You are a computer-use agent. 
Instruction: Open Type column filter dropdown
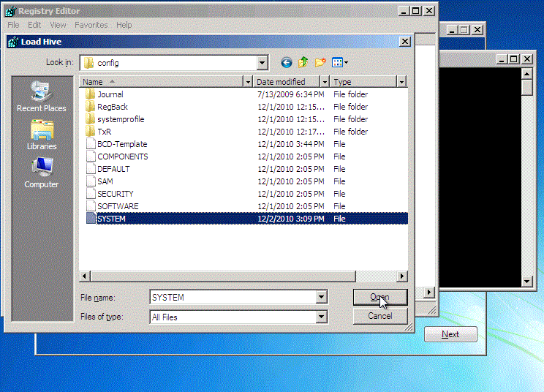click(401, 82)
